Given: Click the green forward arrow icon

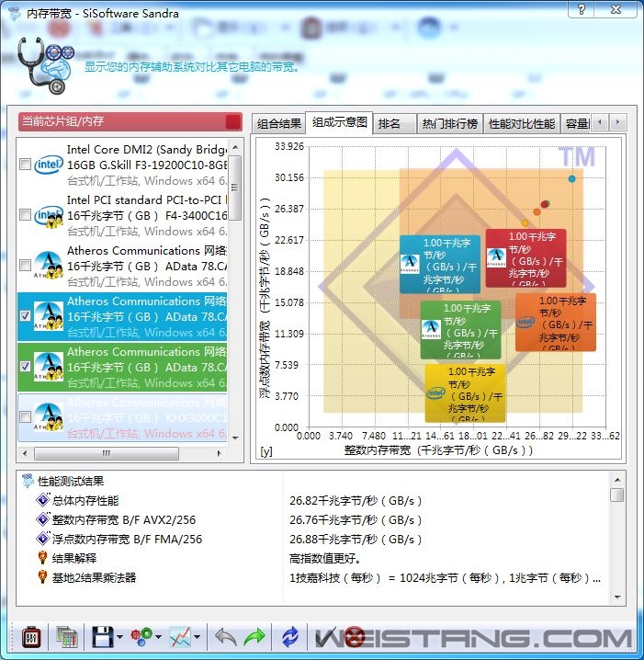Looking at the screenshot, I should pyautogui.click(x=254, y=636).
